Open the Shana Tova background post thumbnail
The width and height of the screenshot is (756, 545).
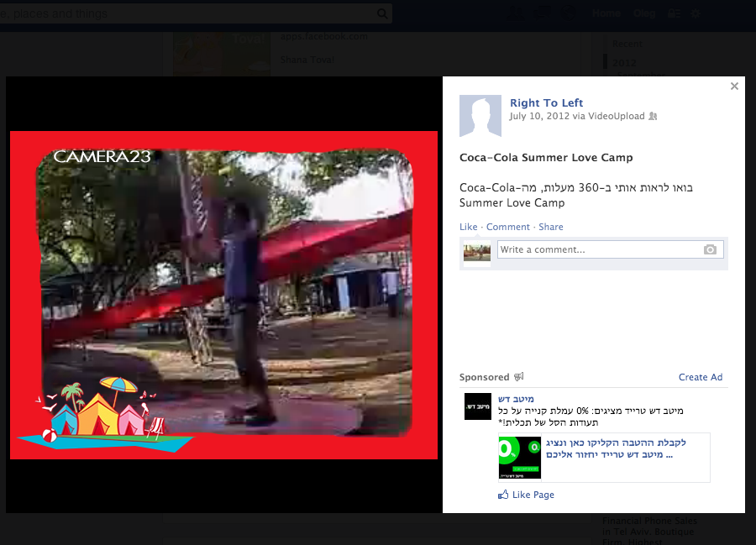pos(221,54)
